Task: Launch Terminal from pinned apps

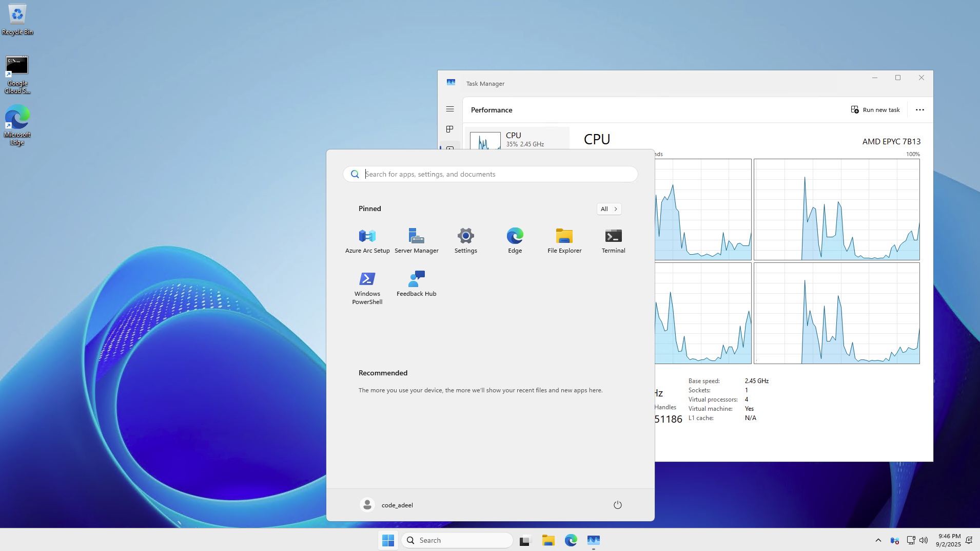Action: click(x=614, y=241)
